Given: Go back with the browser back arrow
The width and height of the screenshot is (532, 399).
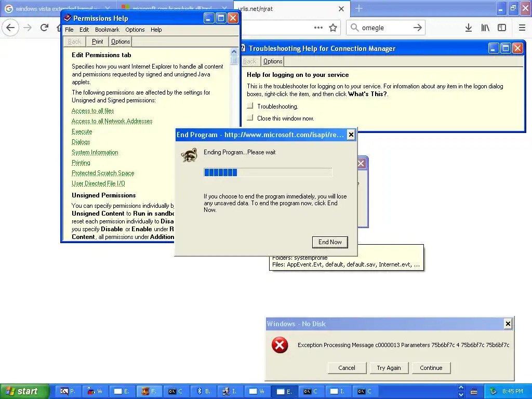Looking at the screenshot, I should 10,28.
